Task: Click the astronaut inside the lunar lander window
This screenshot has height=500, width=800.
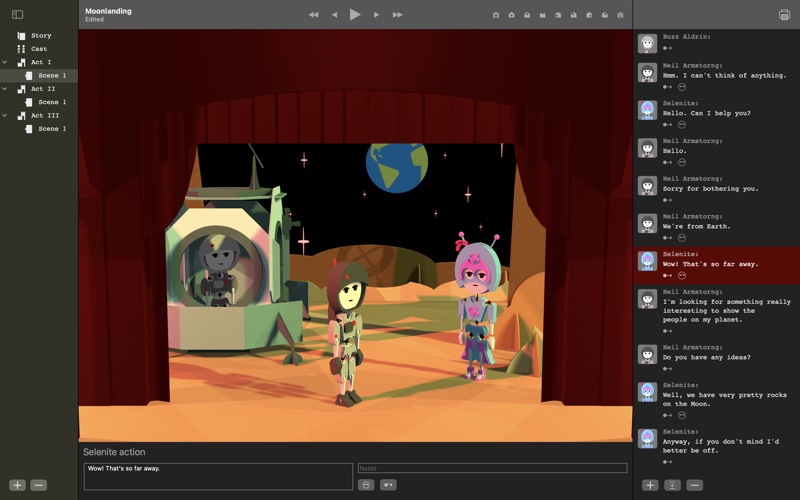Action: 219,270
